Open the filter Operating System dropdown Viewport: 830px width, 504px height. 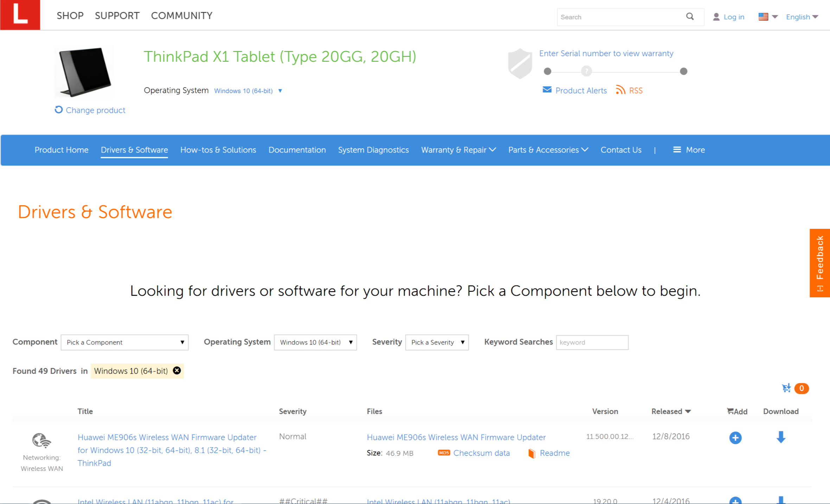click(315, 342)
